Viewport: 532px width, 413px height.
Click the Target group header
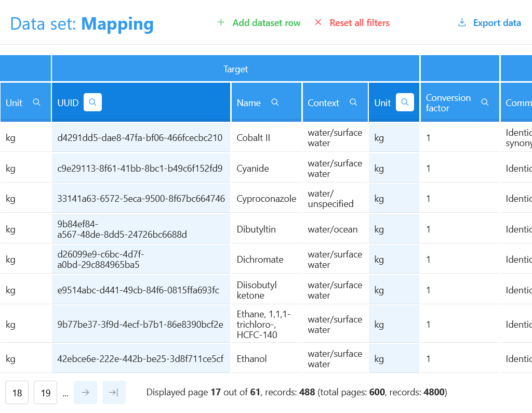pyautogui.click(x=235, y=69)
